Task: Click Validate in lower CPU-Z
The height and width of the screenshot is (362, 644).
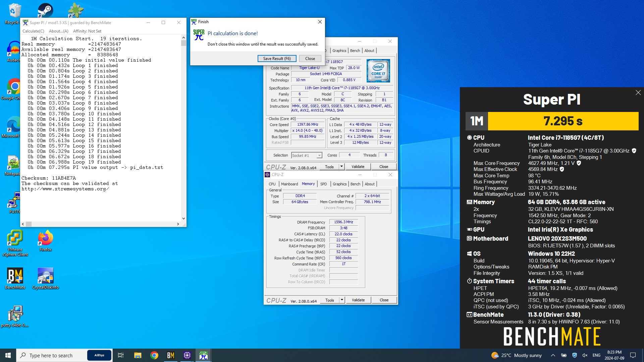Action: click(x=358, y=300)
